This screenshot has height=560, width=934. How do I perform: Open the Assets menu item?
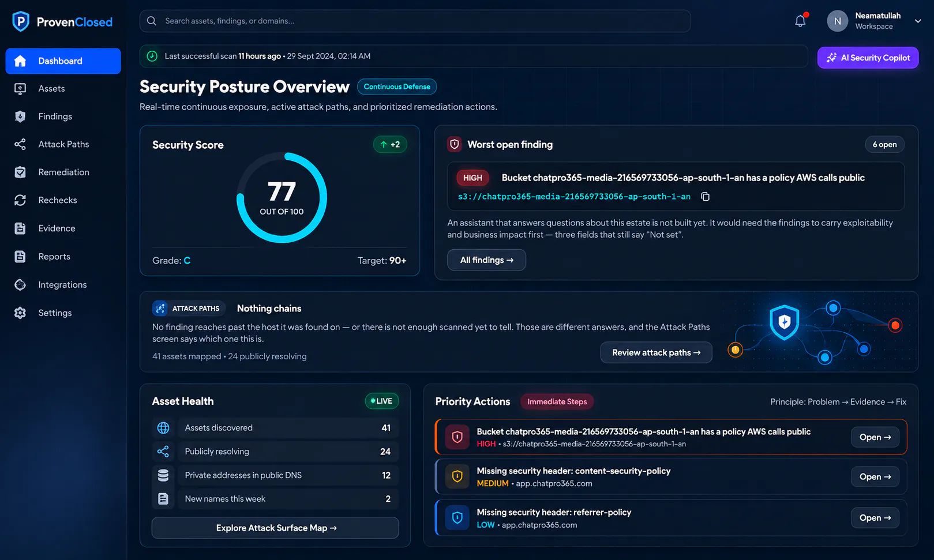click(63, 89)
